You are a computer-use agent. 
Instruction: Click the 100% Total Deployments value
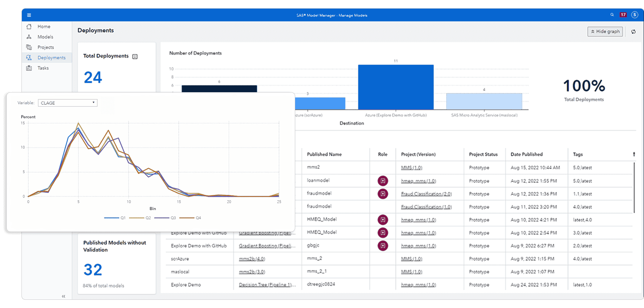tap(584, 86)
